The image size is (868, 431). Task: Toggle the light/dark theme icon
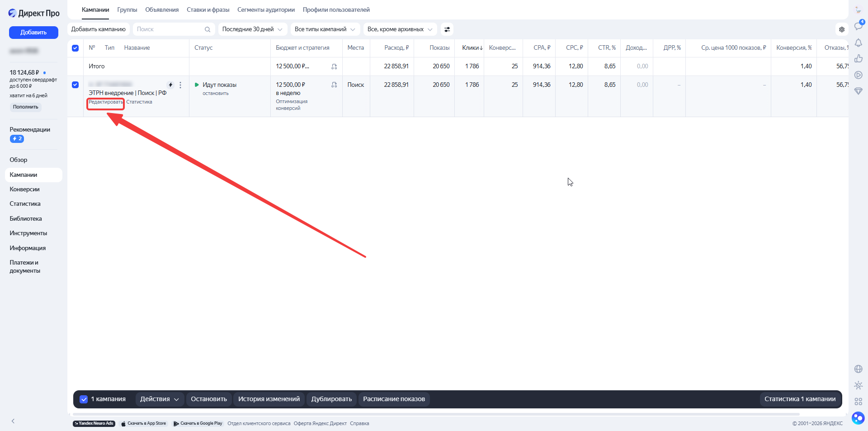coord(858,385)
